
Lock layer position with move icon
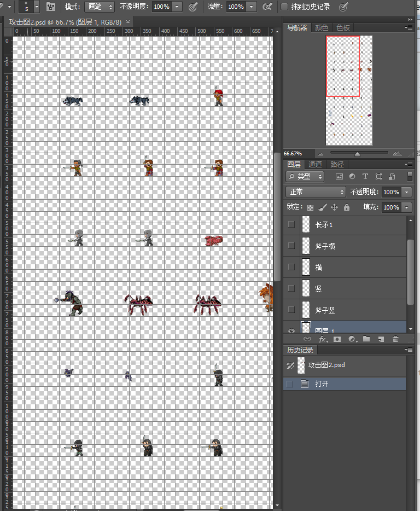click(334, 207)
